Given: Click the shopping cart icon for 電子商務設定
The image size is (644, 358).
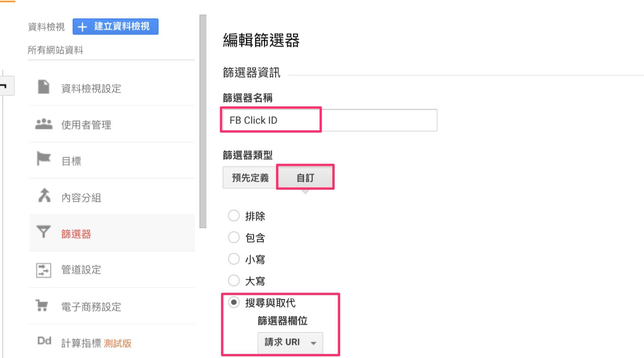Looking at the screenshot, I should pos(42,306).
